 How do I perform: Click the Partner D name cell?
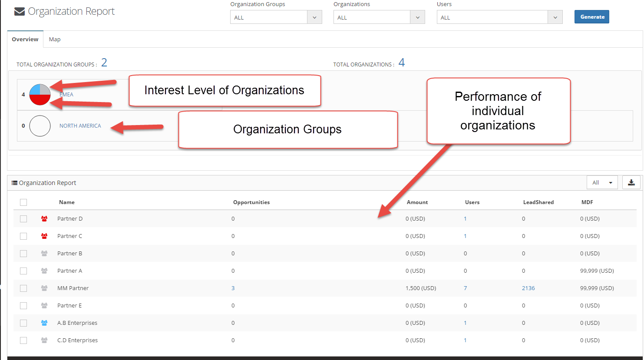(70, 219)
